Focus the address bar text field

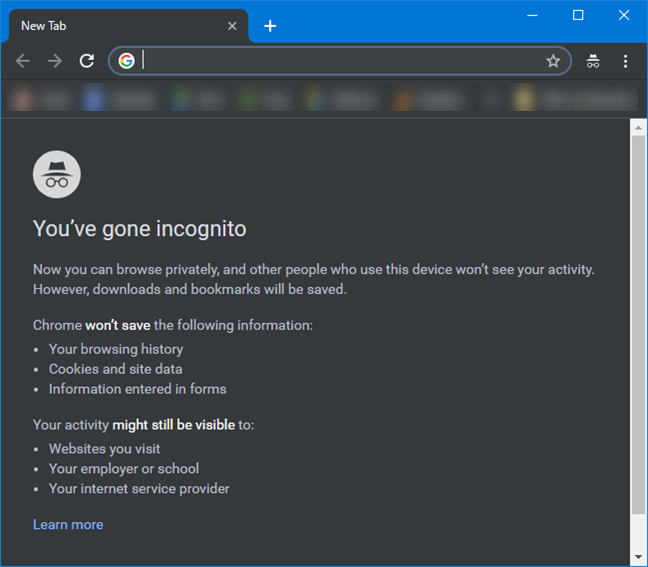pyautogui.click(x=340, y=61)
